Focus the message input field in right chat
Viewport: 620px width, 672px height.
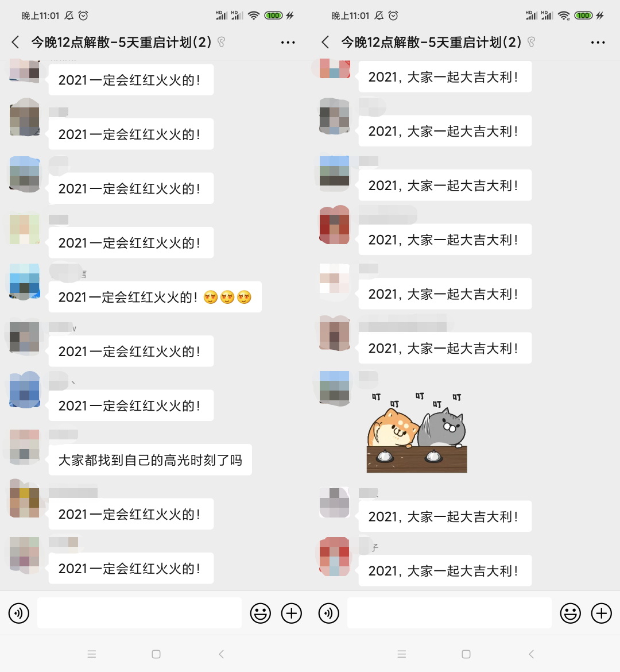pos(449,613)
